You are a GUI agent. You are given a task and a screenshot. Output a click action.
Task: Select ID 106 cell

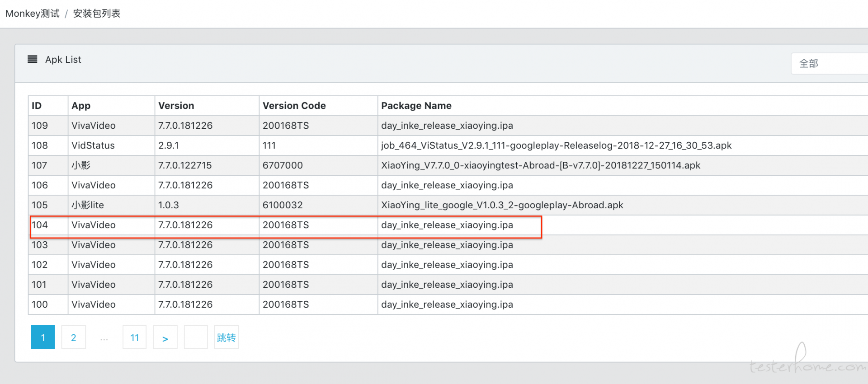pos(48,185)
